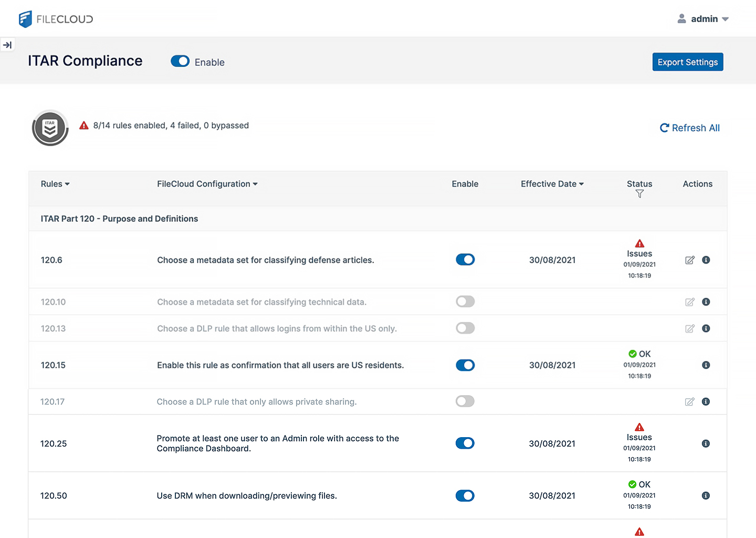Enable rule 120.13 toggle

point(465,328)
